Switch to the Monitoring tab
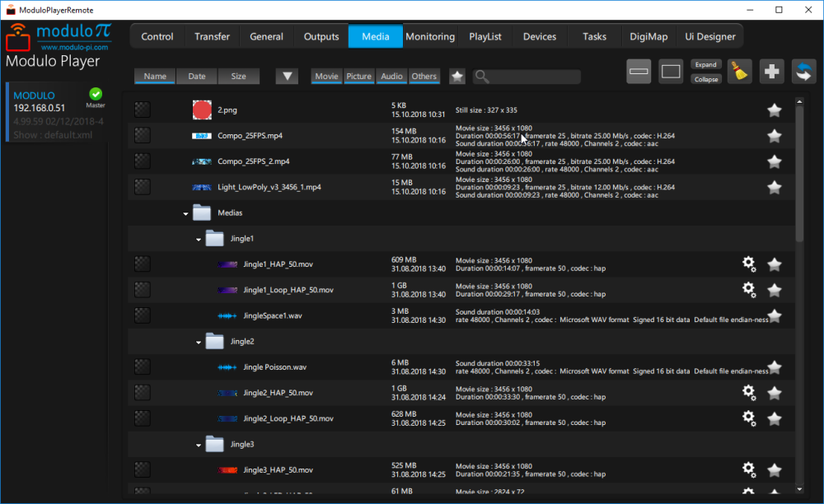824x504 pixels. point(430,36)
